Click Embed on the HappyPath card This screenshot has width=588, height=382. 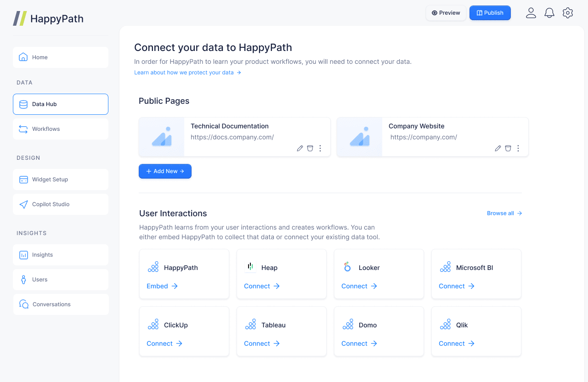click(x=162, y=286)
